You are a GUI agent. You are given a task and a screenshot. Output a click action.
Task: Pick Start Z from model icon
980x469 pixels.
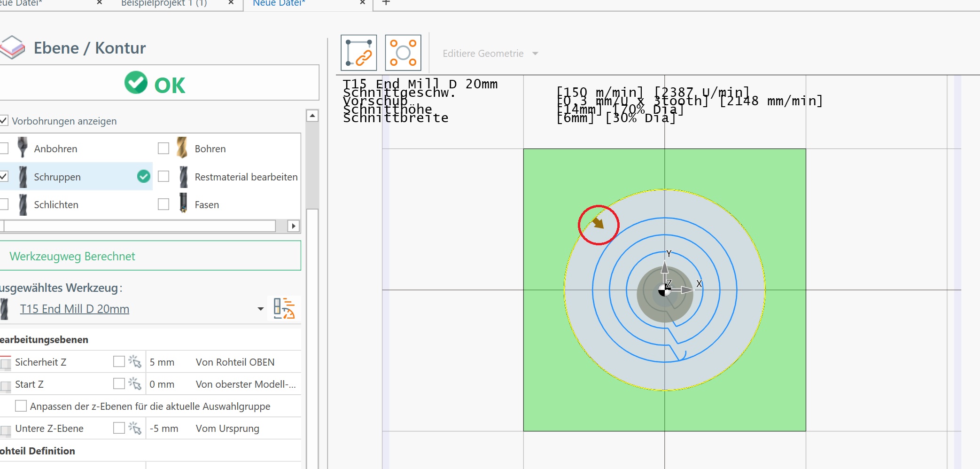click(135, 383)
